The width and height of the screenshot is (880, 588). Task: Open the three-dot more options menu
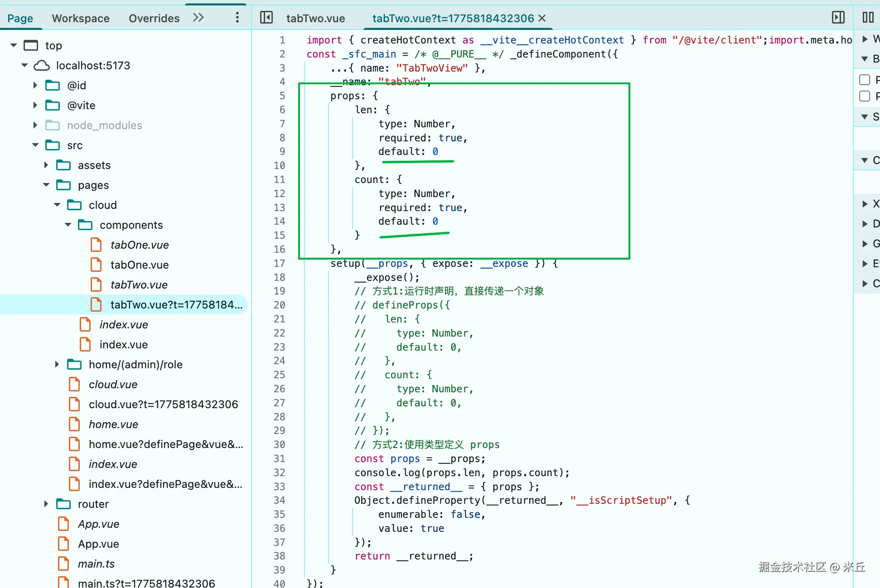[x=237, y=18]
